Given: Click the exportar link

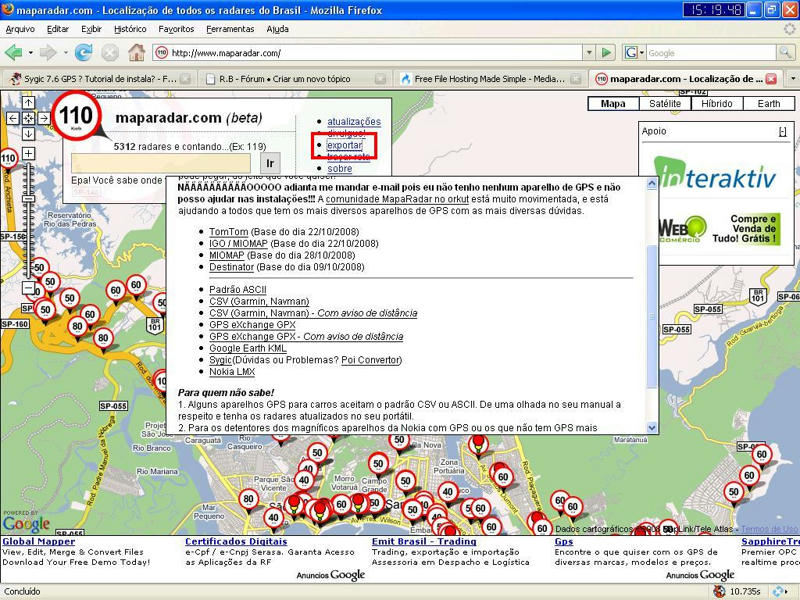Looking at the screenshot, I should pos(345,145).
